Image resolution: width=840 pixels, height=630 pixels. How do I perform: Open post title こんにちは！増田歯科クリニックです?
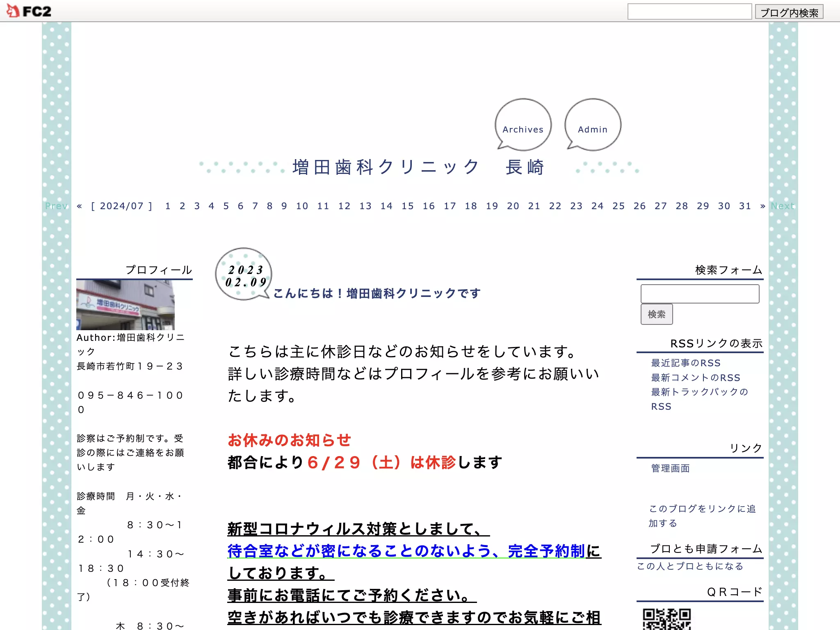coord(377,293)
